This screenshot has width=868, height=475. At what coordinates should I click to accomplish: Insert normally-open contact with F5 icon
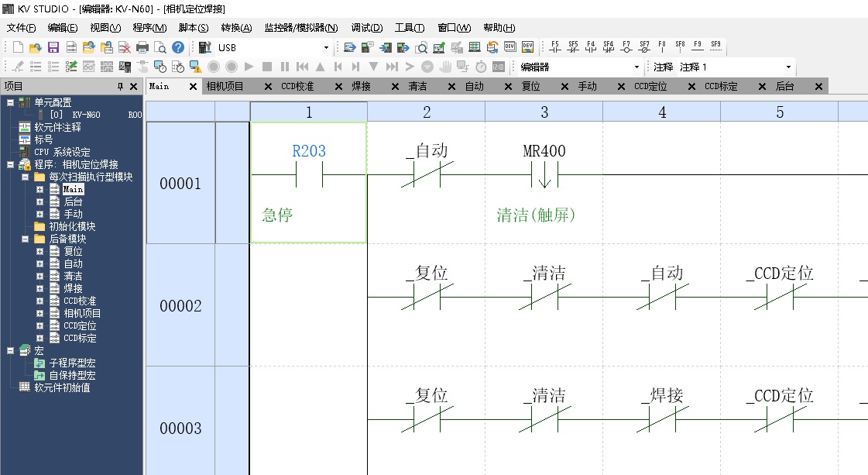(555, 46)
